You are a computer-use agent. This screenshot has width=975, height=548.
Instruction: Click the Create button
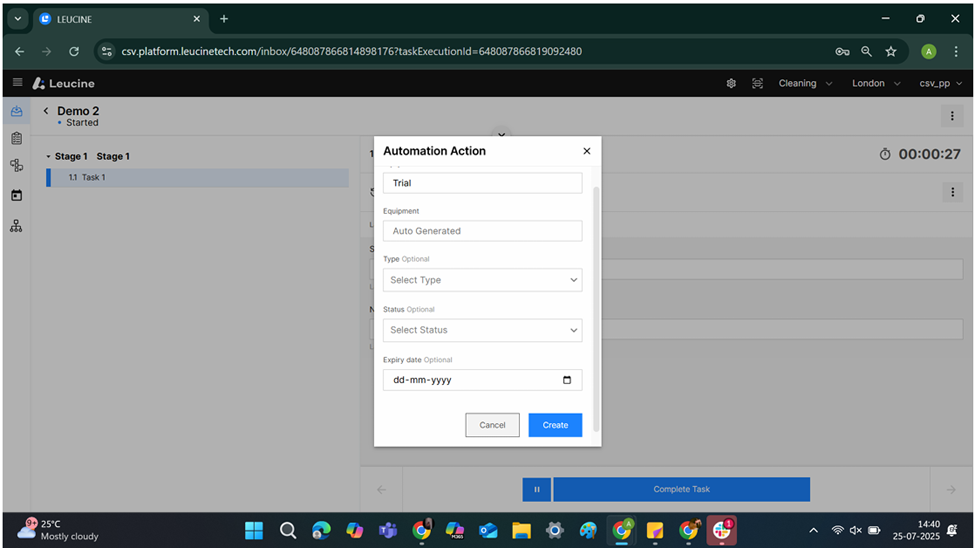pyautogui.click(x=555, y=425)
